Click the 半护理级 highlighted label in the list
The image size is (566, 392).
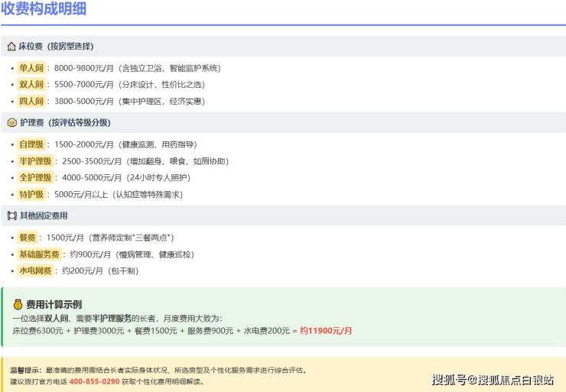[35, 161]
